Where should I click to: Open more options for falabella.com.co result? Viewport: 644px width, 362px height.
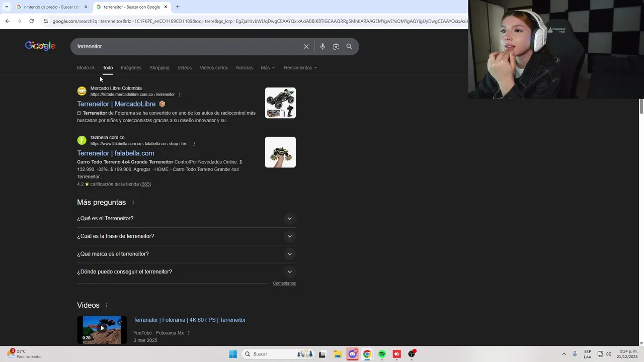[194, 144]
